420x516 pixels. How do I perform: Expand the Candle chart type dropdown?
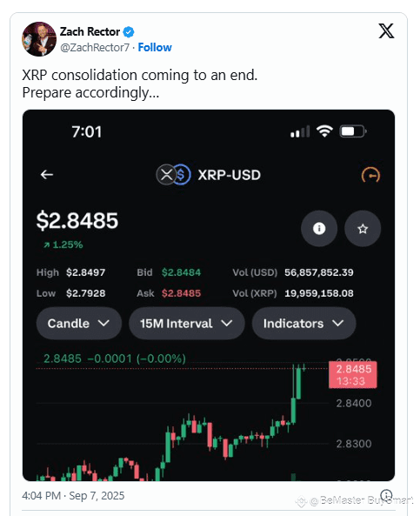coord(79,323)
